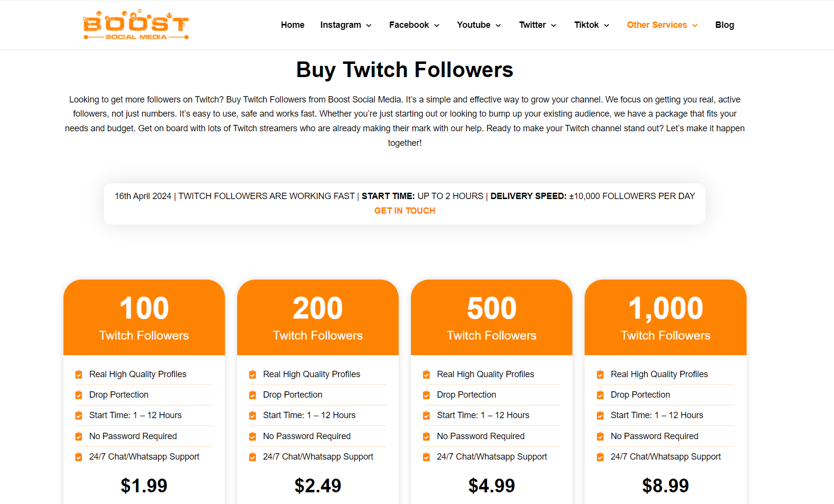This screenshot has width=834, height=504.
Task: Select the 100 Twitch Followers package header
Action: 144,317
